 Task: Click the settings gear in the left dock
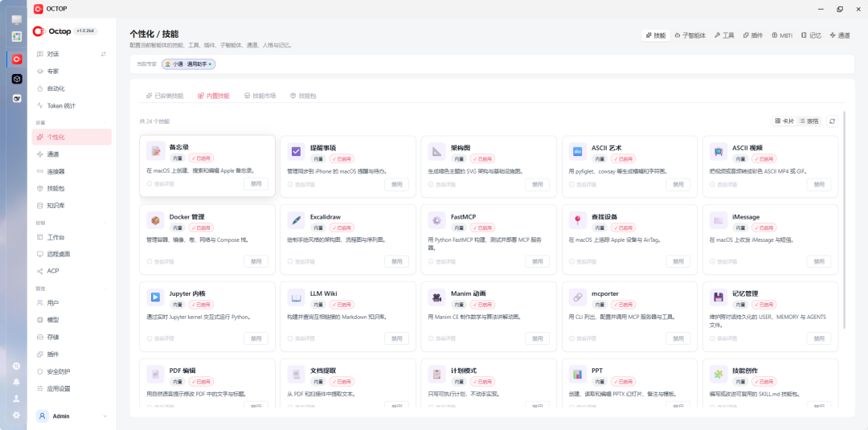coord(17,415)
